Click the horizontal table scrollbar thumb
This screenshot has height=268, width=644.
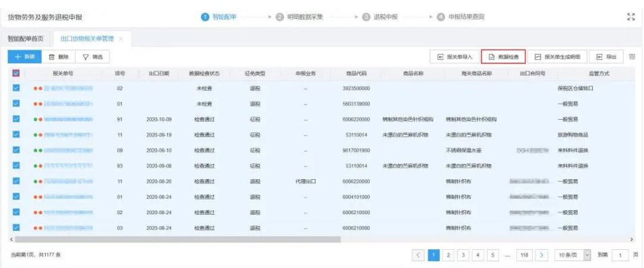(178, 239)
